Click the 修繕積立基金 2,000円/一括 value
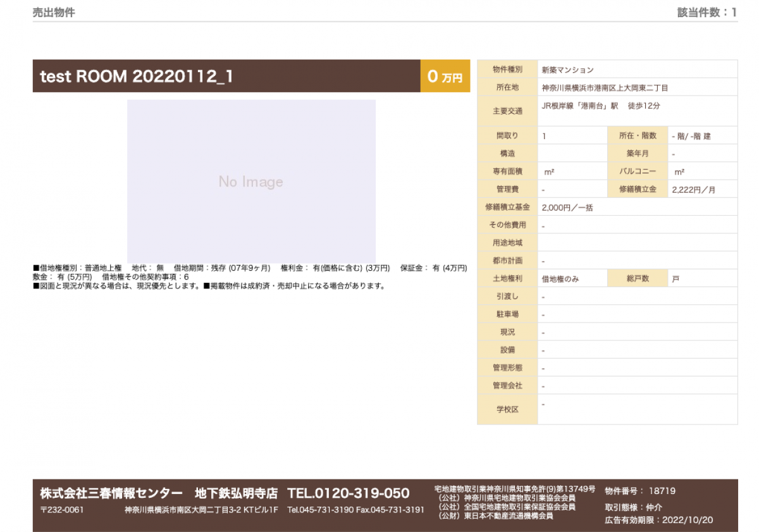Image resolution: width=759 pixels, height=532 pixels. [x=567, y=207]
